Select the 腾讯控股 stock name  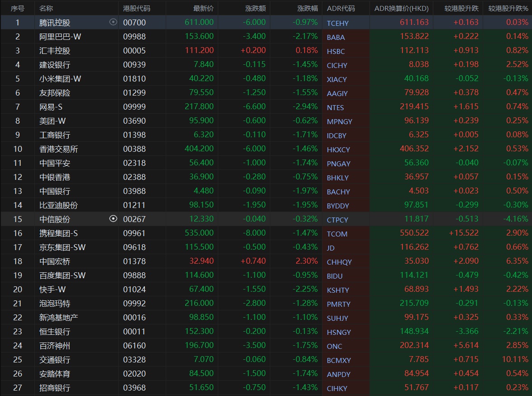click(55, 23)
